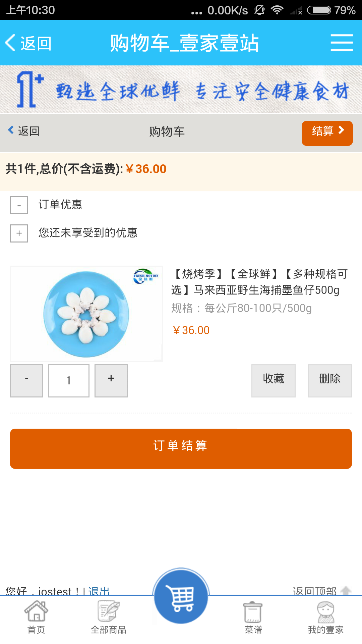Image resolution: width=362 pixels, height=644 pixels.
Task: Go to the 首页 home icon
Action: tap(36, 617)
